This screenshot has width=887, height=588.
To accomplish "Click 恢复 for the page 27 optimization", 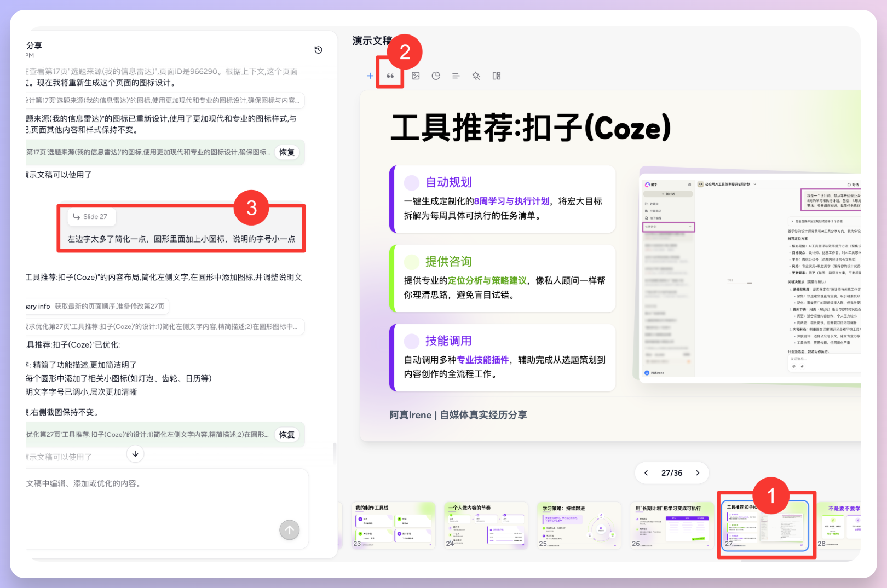I will click(x=286, y=434).
